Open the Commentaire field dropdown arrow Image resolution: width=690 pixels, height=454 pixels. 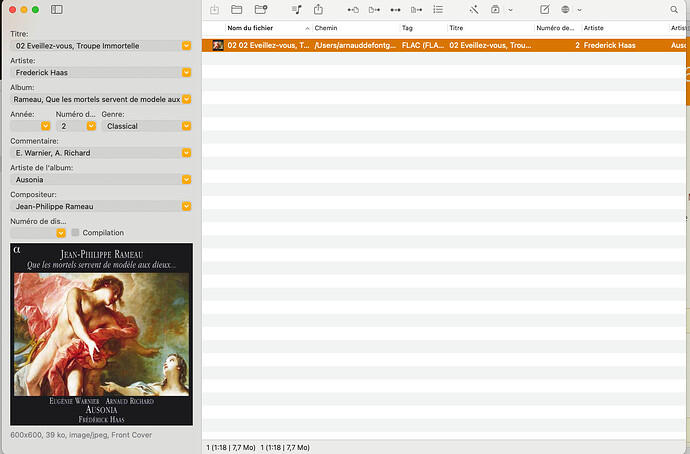click(187, 153)
